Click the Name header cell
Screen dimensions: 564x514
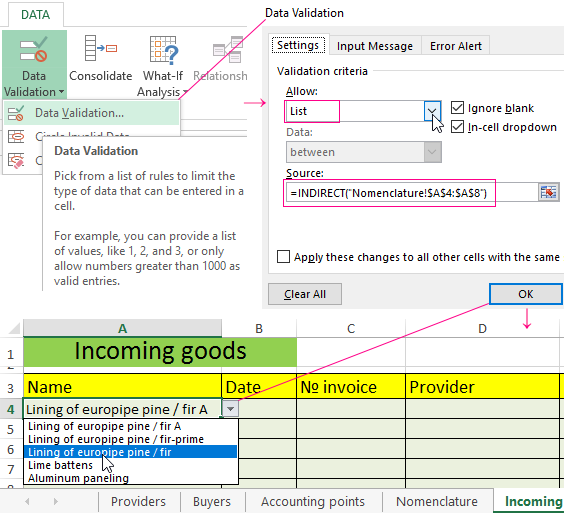tap(122, 387)
